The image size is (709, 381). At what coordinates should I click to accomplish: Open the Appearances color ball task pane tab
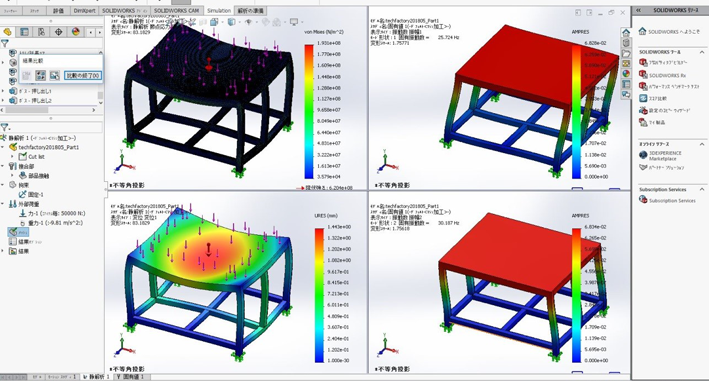pyautogui.click(x=626, y=73)
